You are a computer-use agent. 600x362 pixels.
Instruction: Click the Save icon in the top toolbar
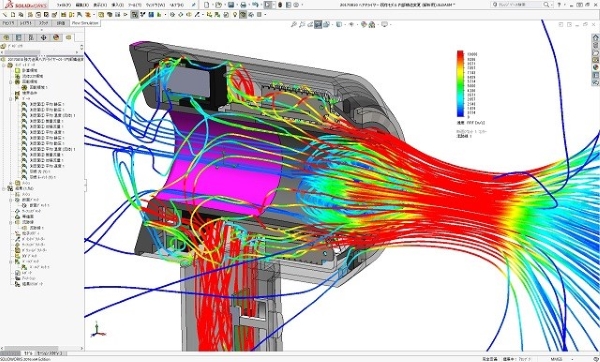tap(231, 5)
